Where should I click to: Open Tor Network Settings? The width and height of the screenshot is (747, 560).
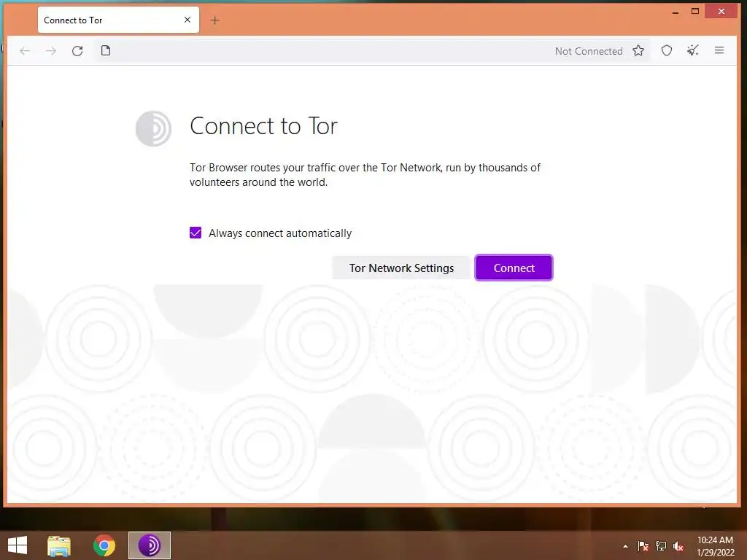coord(401,268)
